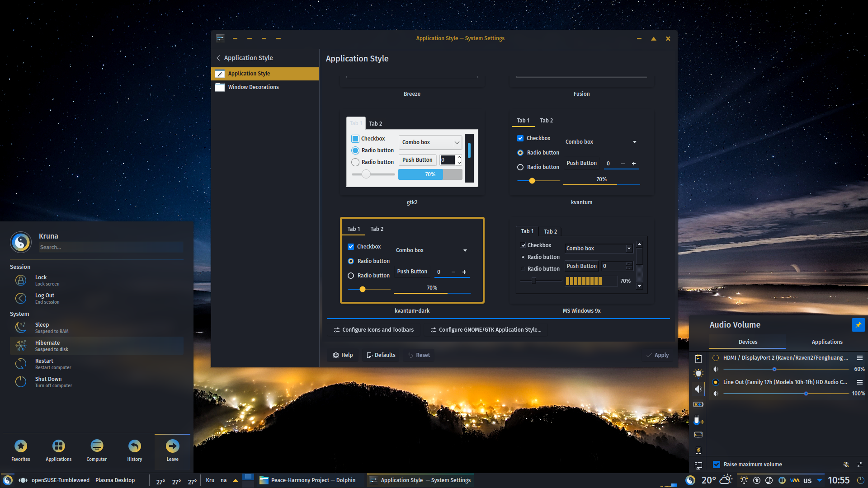Click the weather cloud-sun icon in panel
Viewport: 868px width, 488px height.
tap(726, 480)
